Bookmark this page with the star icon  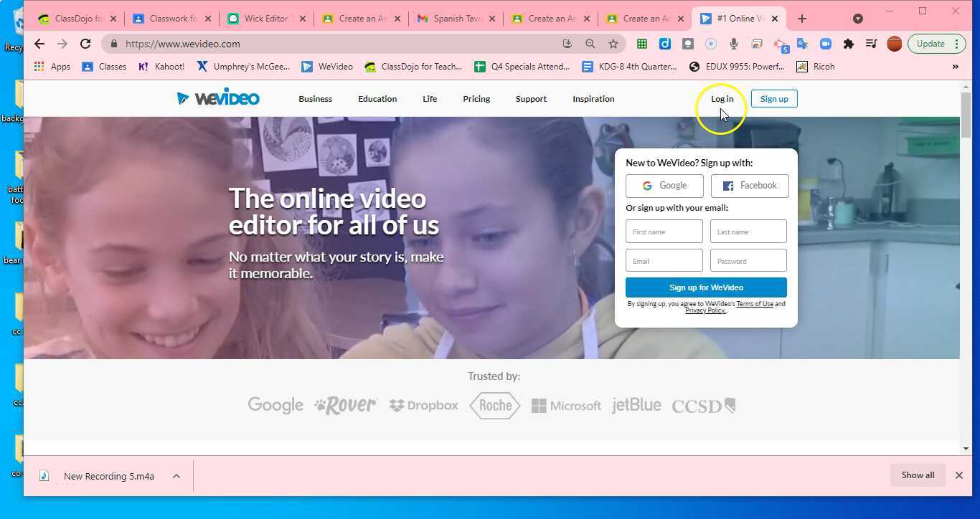click(613, 44)
